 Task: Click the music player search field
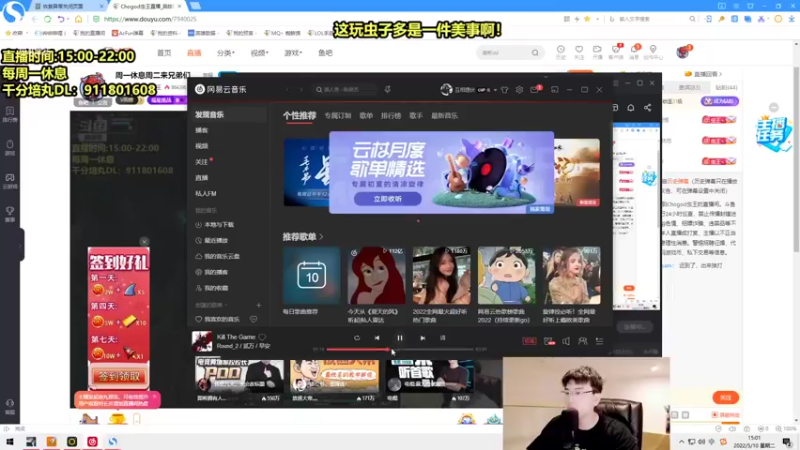tap(344, 89)
